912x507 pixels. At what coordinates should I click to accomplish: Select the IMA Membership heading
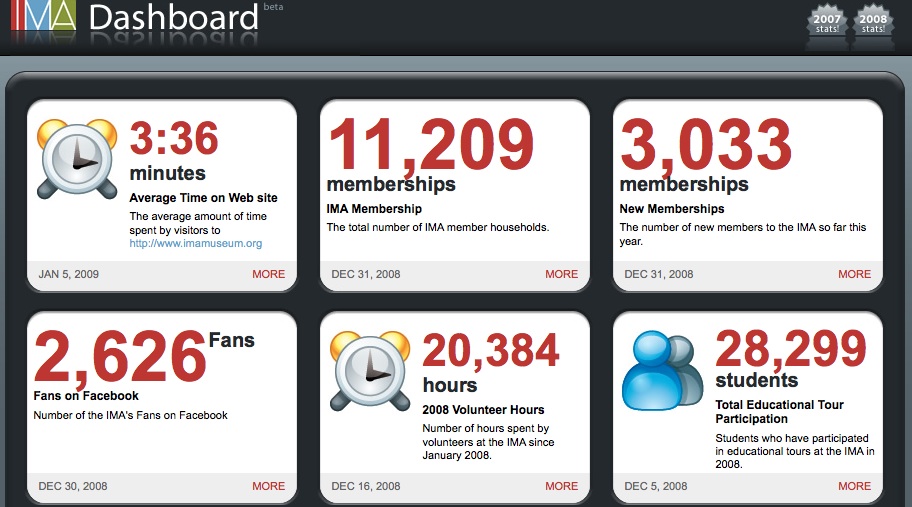click(x=374, y=209)
